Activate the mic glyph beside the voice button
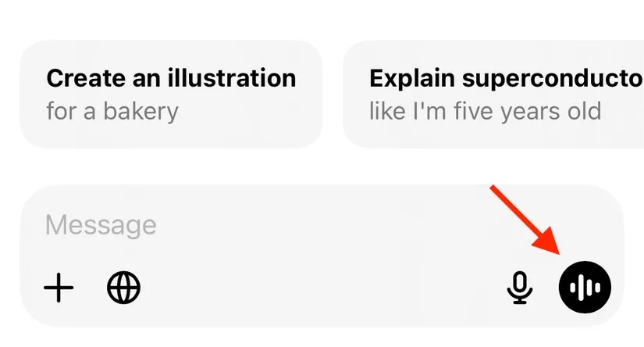The width and height of the screenshot is (644, 347). tap(520, 288)
